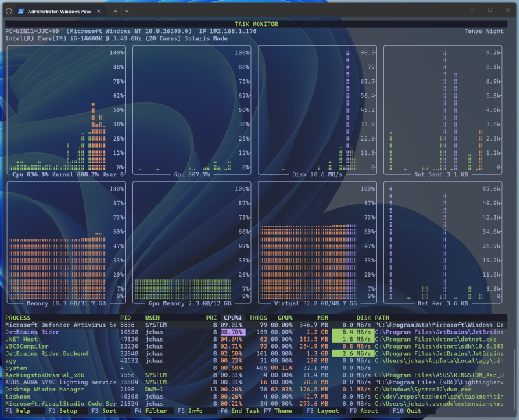The image size is (519, 420).
Task: Click the PC-WIN11-JJC-00 host name
Action: 32,31
